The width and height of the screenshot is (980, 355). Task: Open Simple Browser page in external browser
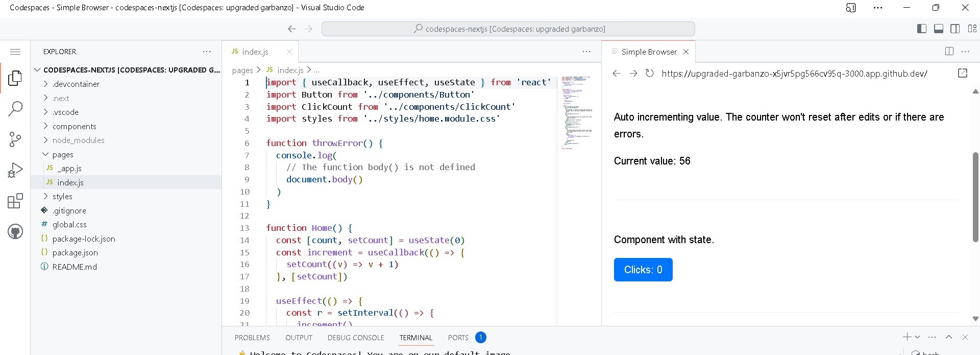(962, 74)
